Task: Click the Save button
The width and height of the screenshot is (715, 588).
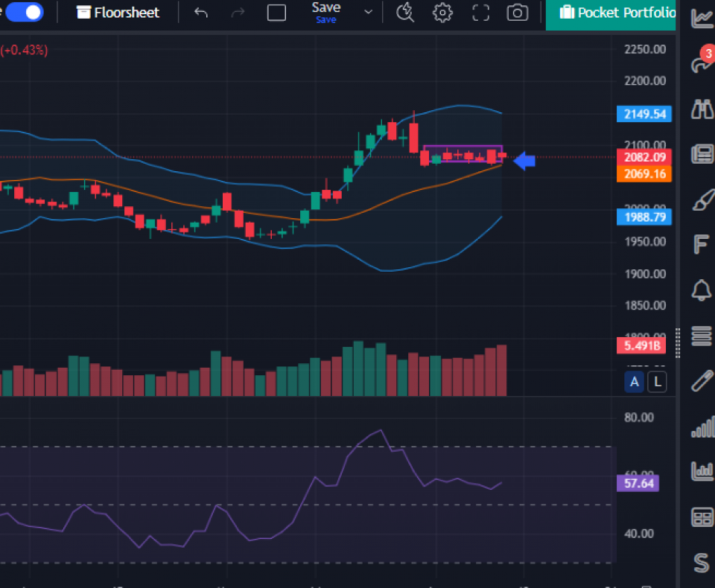Action: tap(326, 11)
